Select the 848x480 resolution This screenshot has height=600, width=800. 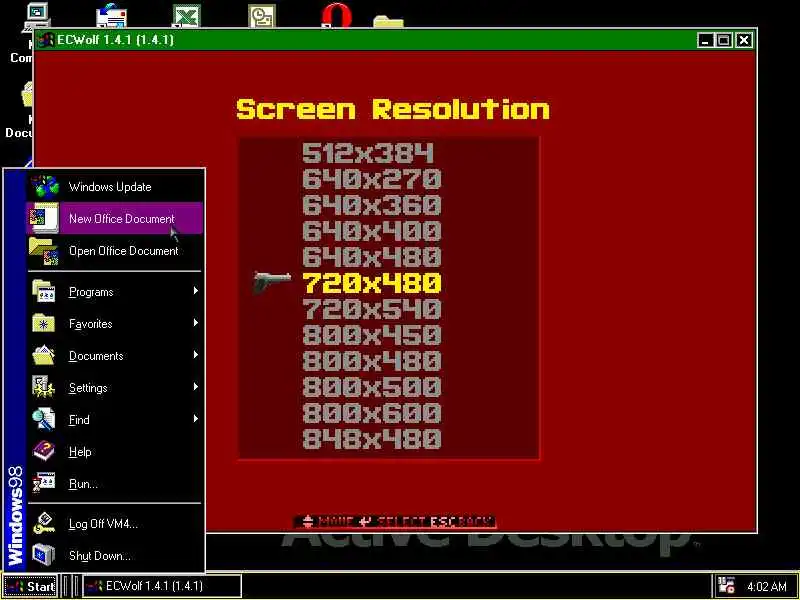click(x=371, y=439)
